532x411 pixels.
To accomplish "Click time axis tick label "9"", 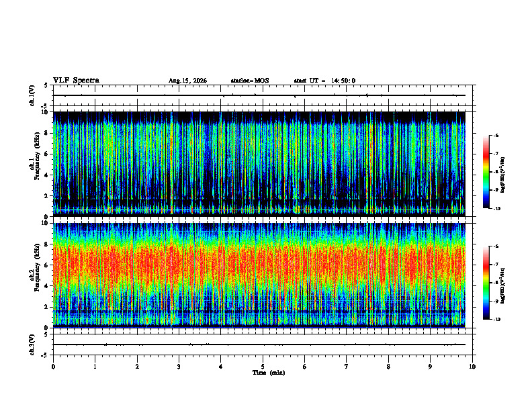I will tap(430, 367).
